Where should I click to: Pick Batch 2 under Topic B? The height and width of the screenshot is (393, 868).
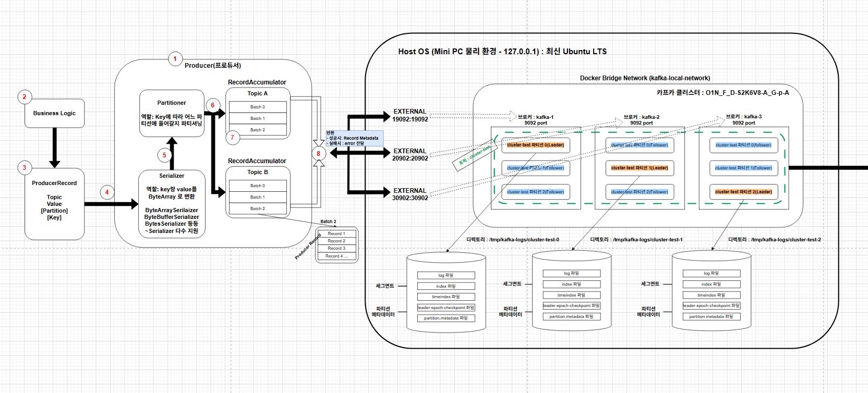[x=258, y=208]
